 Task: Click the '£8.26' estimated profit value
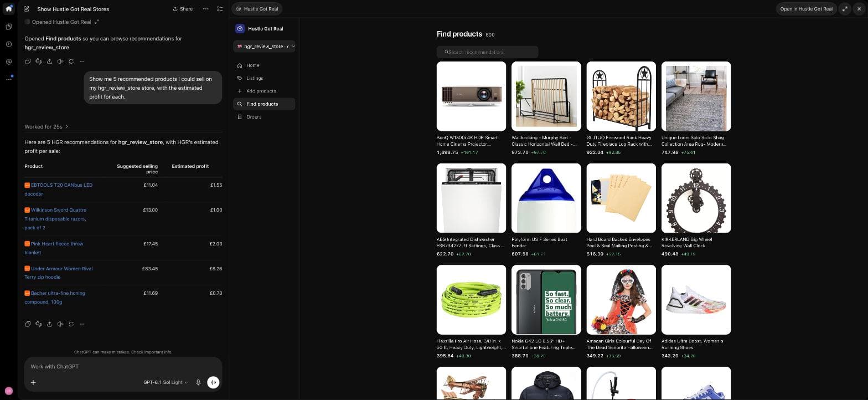[x=216, y=269]
